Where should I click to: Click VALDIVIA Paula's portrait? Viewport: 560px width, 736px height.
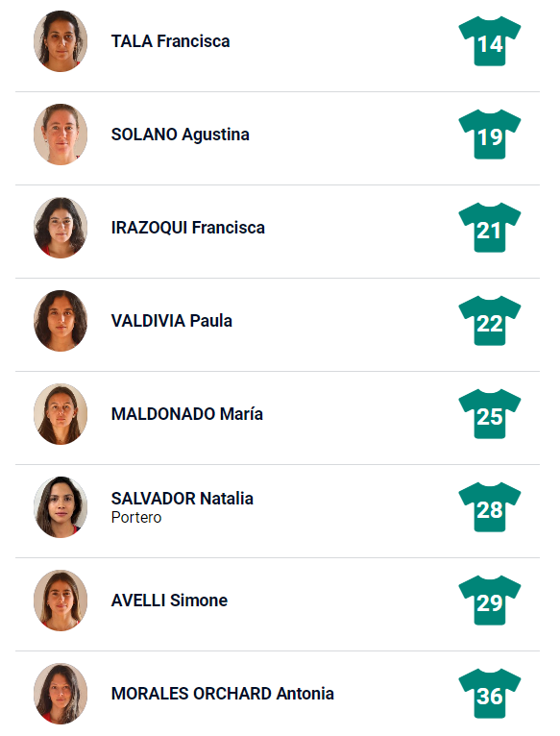pos(61,321)
